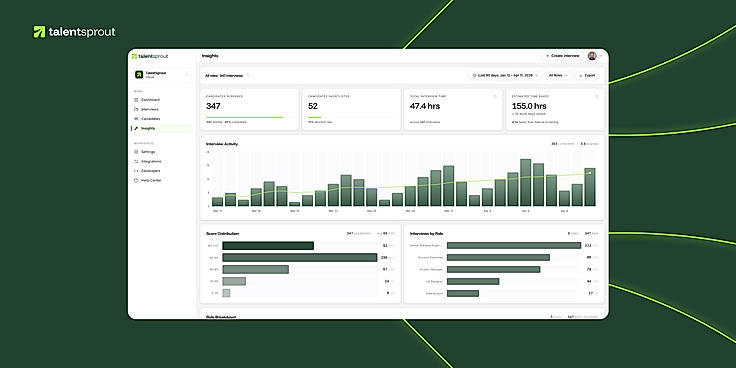Click the Interview Activity chart title
This screenshot has height=368, width=736.
[x=222, y=144]
